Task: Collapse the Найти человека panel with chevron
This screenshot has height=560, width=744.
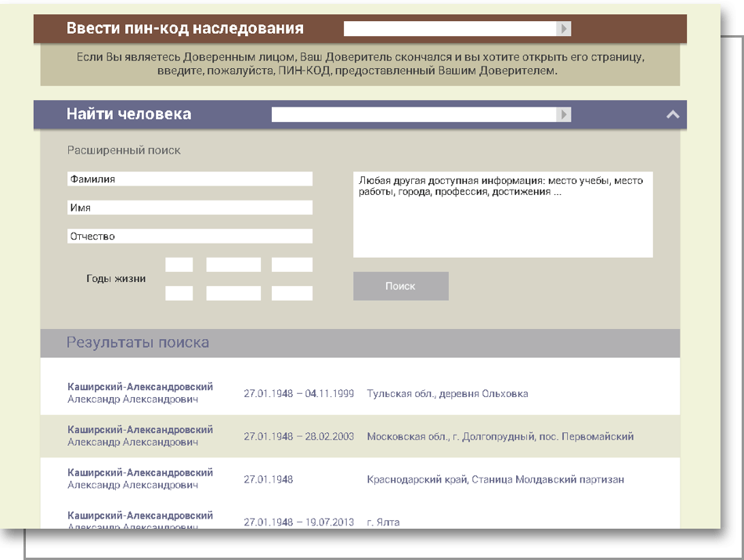Action: tap(673, 114)
